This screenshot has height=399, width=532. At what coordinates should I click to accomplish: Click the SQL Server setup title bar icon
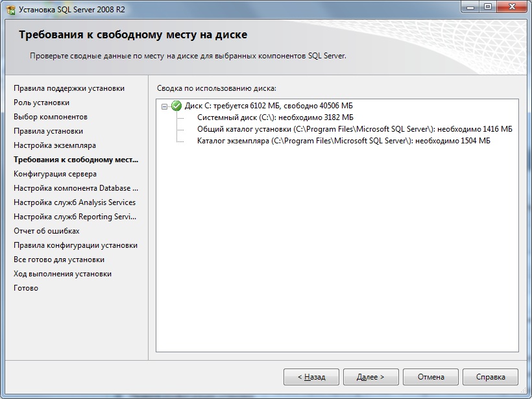pyautogui.click(x=10, y=10)
